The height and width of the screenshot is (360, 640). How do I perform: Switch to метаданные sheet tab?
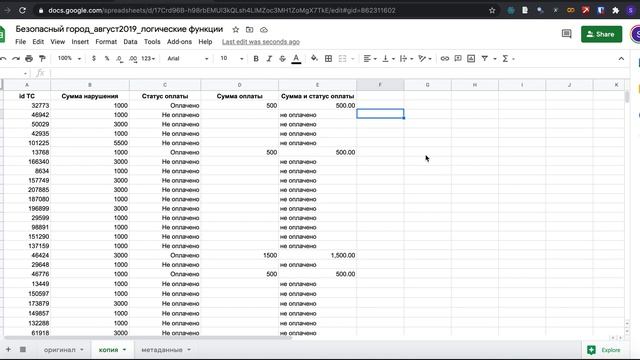162,350
